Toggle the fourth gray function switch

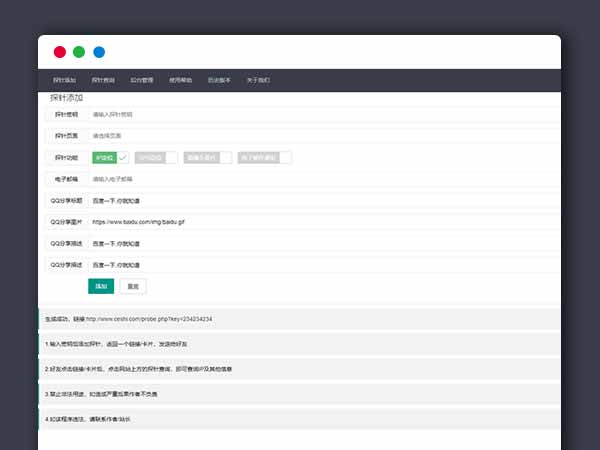(x=265, y=157)
